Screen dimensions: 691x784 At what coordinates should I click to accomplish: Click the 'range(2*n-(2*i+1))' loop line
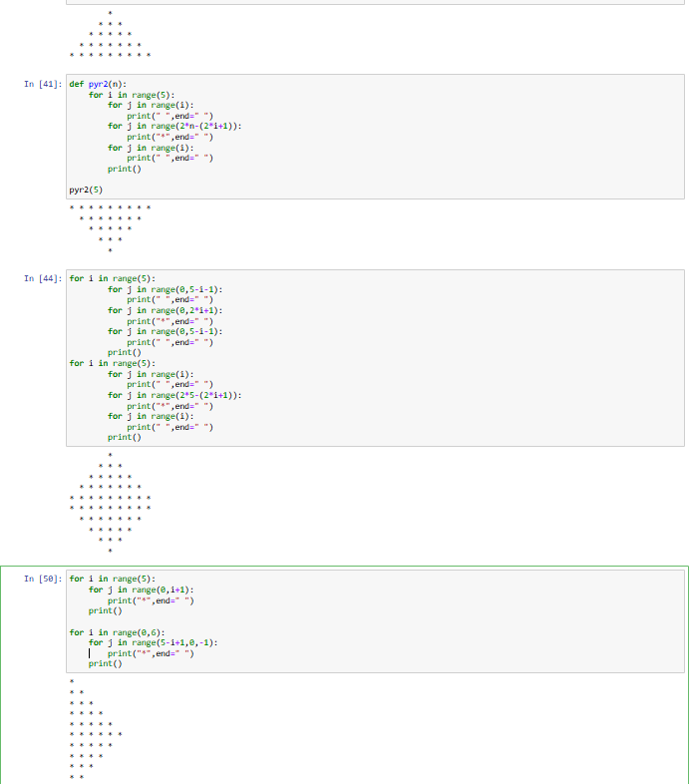pos(174,127)
